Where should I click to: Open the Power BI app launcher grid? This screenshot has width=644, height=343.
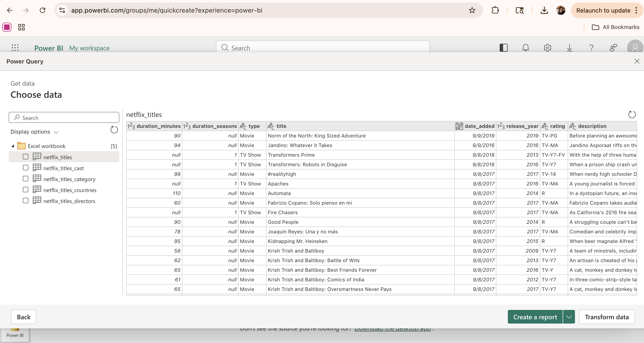point(15,48)
